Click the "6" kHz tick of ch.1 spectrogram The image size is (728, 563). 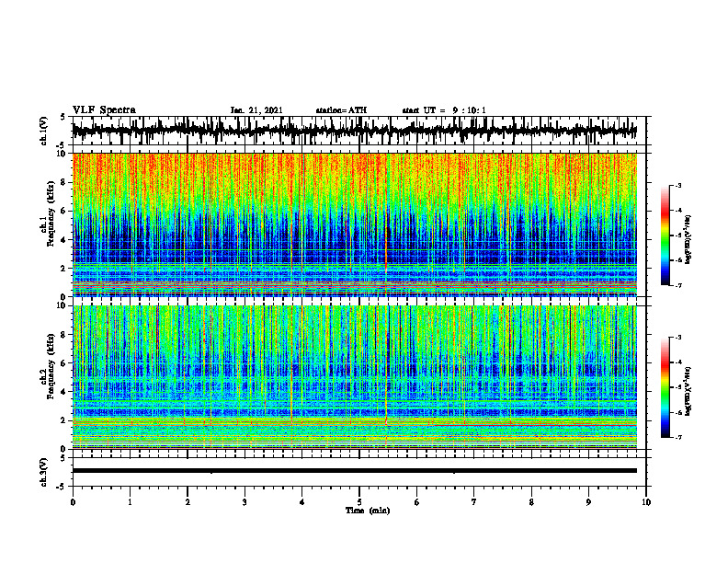coord(63,211)
